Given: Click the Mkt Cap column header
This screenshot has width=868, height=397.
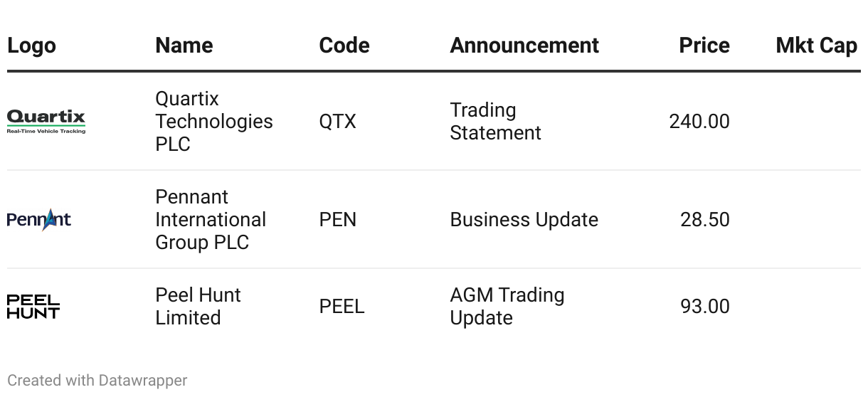Looking at the screenshot, I should pos(816,46).
